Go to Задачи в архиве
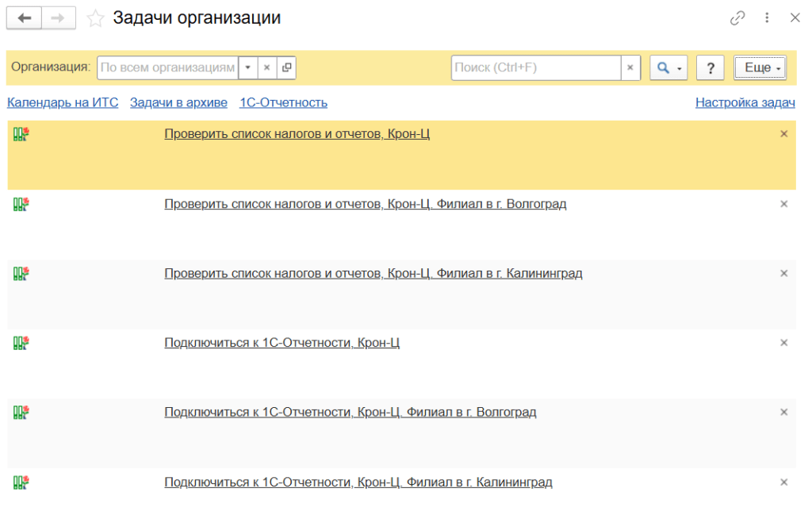The width and height of the screenshot is (812, 523). point(178,102)
